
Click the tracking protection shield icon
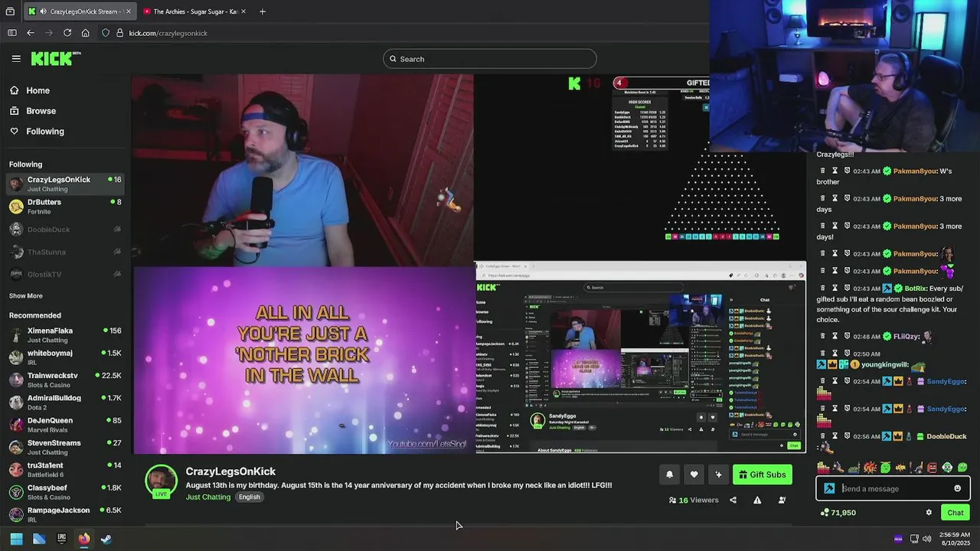click(x=106, y=33)
